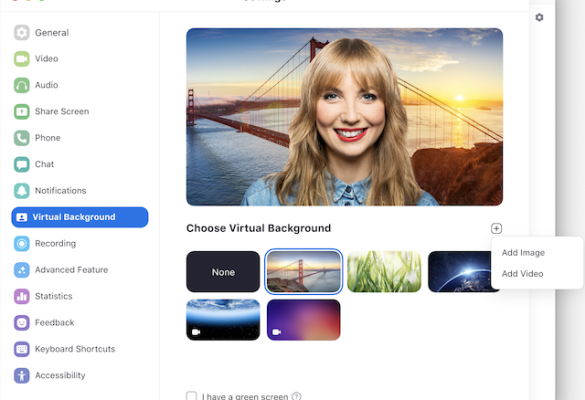Click the Share Screen icon

[22, 112]
